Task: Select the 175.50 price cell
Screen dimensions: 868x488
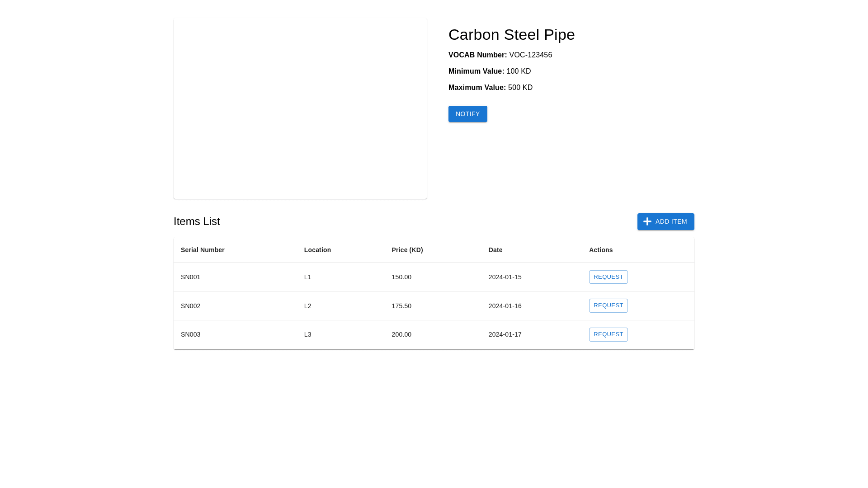Action: [x=401, y=306]
